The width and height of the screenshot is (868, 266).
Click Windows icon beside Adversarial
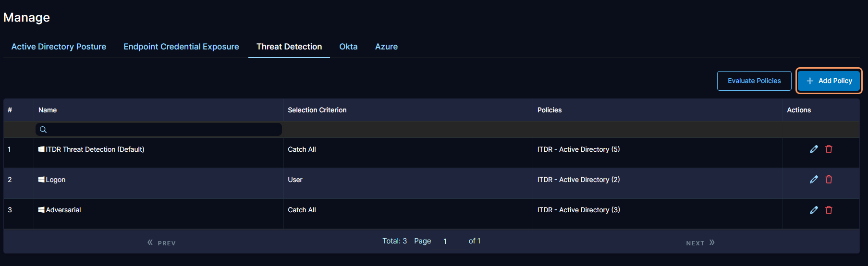41,210
